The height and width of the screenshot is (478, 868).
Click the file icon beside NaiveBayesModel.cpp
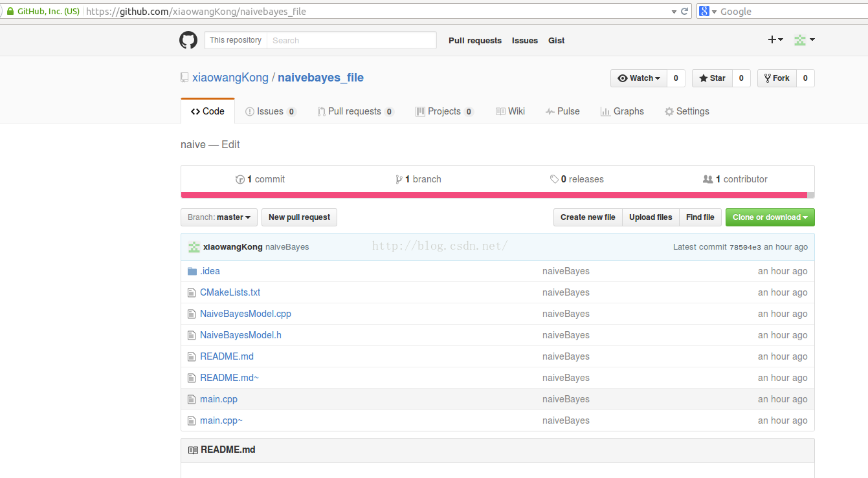191,314
